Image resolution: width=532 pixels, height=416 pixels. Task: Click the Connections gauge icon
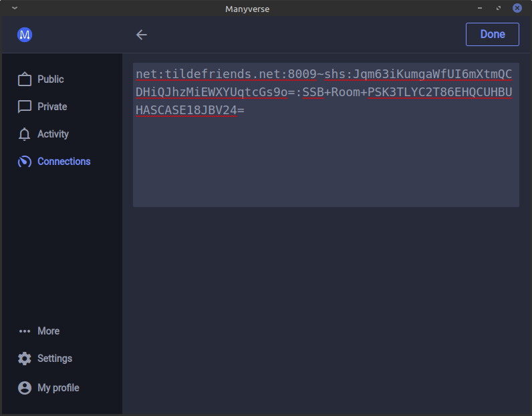[25, 162]
